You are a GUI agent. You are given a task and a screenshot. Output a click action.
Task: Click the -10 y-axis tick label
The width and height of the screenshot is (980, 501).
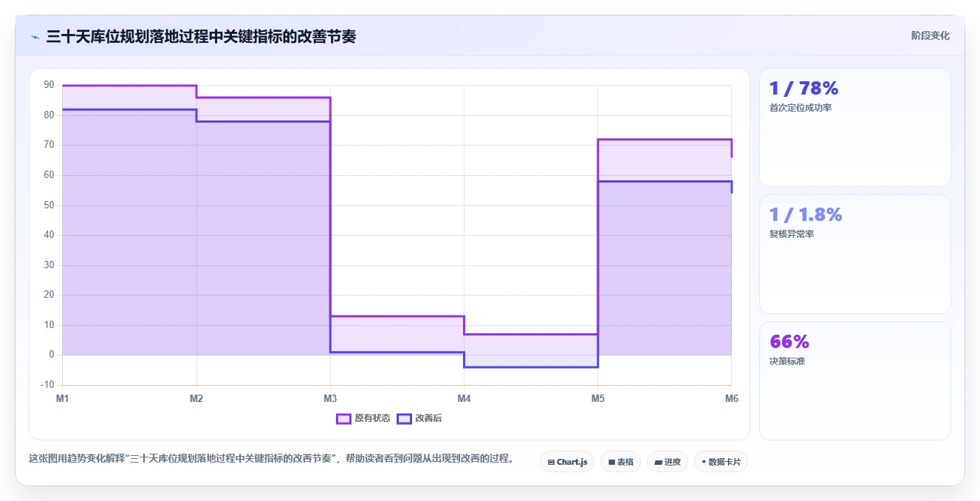coord(47,384)
